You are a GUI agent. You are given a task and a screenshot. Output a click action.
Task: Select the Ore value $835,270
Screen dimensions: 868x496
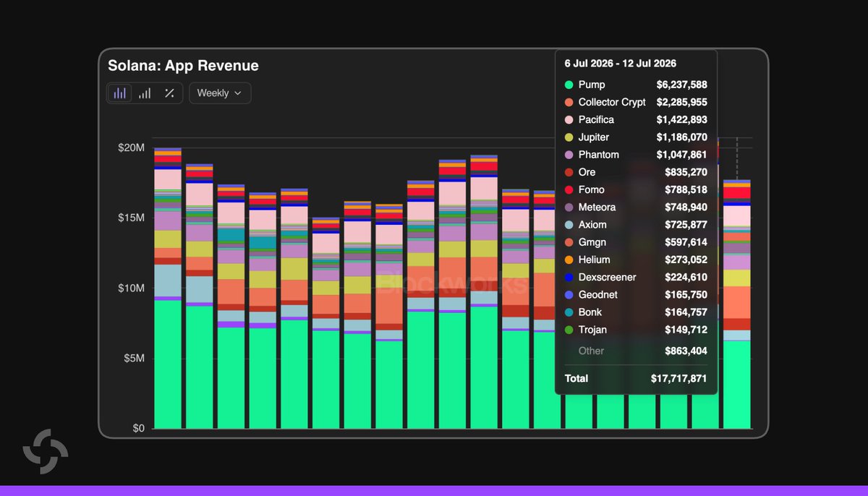pyautogui.click(x=686, y=172)
